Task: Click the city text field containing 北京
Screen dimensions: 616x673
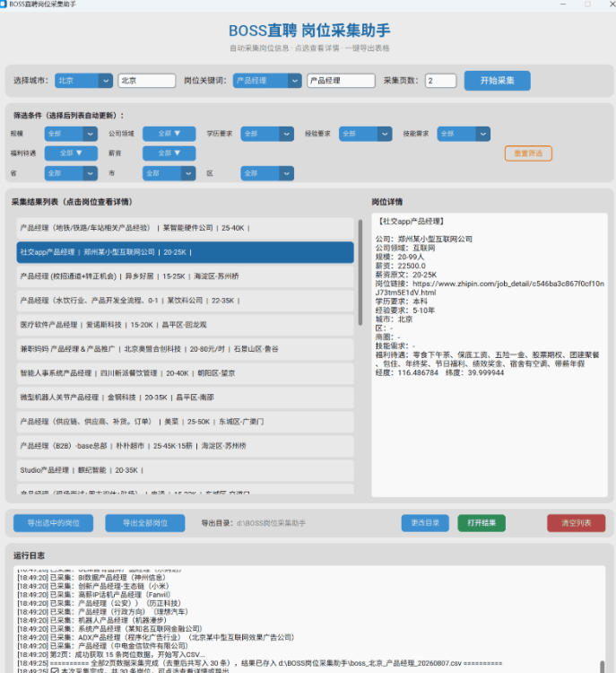Action: pos(147,81)
